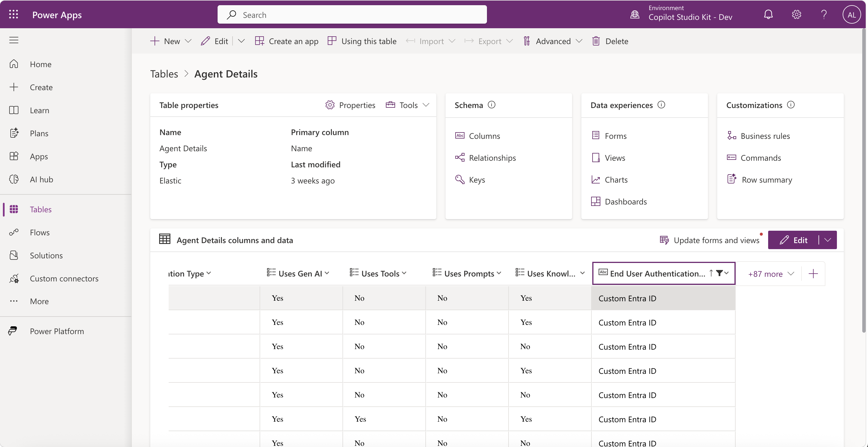This screenshot has height=447, width=868.
Task: Open the End User Authentication column header
Action: (663, 273)
